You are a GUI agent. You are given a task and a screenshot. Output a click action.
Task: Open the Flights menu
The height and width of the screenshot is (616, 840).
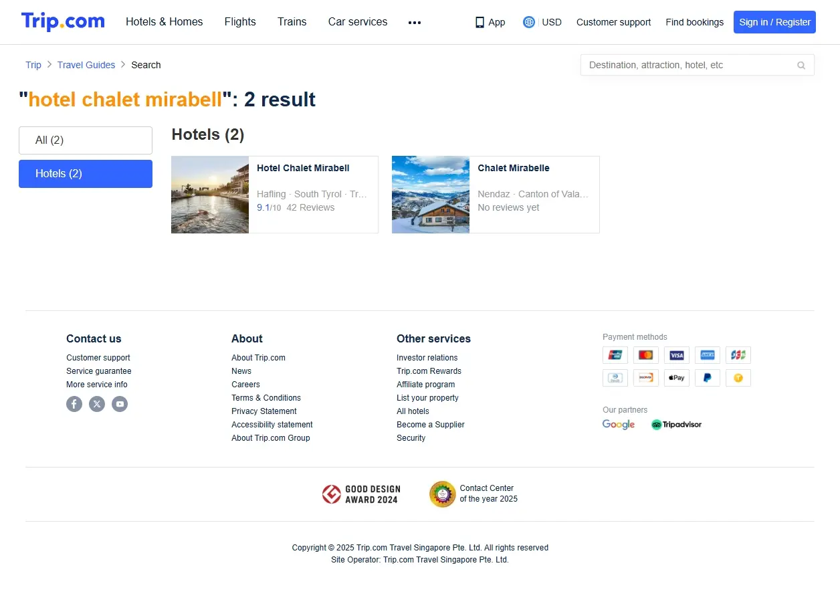tap(240, 22)
